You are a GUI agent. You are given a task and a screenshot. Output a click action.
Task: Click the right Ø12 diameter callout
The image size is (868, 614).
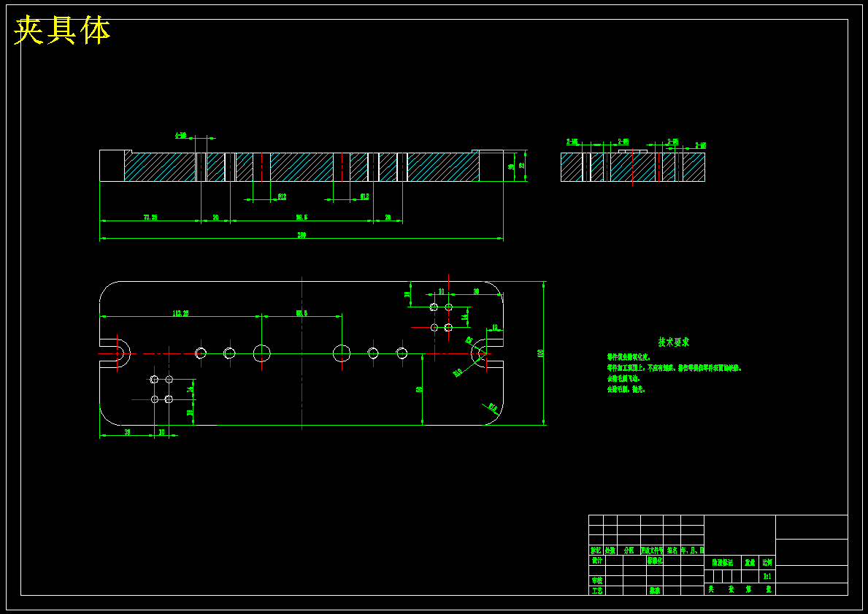(x=364, y=196)
